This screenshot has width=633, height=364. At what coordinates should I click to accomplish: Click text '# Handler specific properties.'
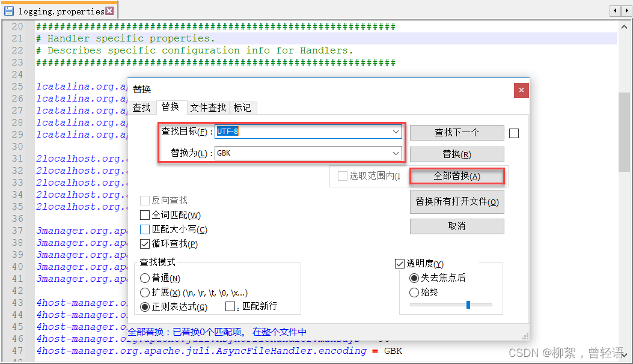(126, 38)
